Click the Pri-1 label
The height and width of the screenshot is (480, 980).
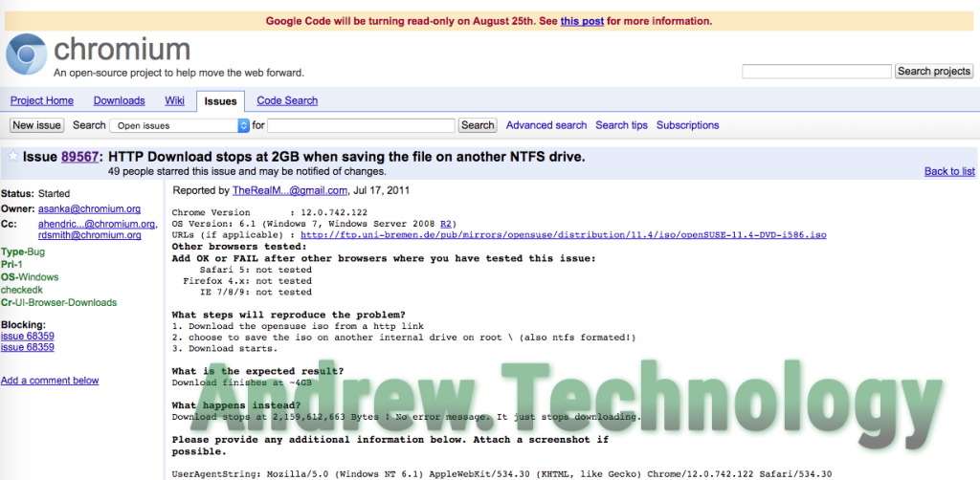pyautogui.click(x=11, y=265)
